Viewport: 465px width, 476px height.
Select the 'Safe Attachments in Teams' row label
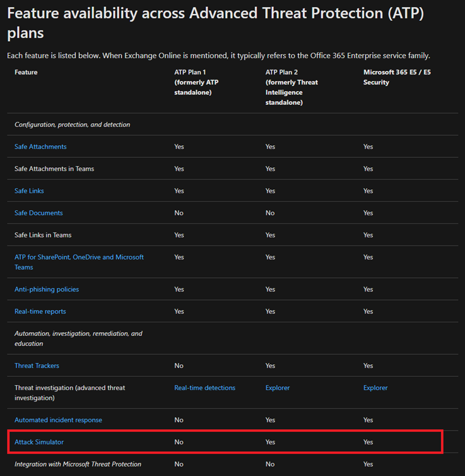tap(54, 169)
